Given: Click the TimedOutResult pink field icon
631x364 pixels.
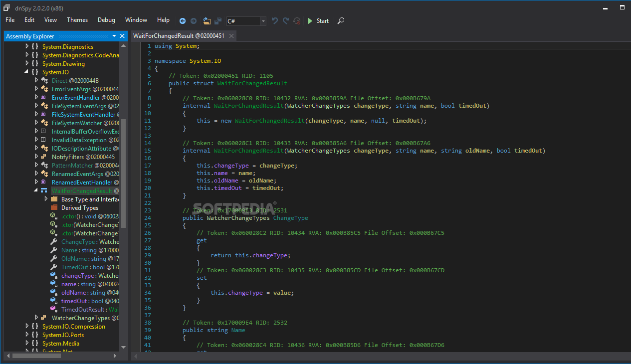Looking at the screenshot, I should (54, 310).
